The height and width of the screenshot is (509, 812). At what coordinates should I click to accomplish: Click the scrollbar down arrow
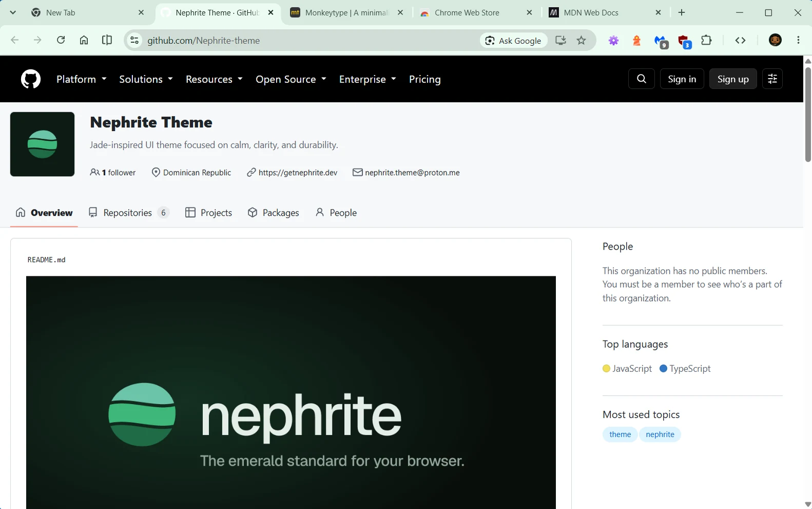(x=808, y=504)
